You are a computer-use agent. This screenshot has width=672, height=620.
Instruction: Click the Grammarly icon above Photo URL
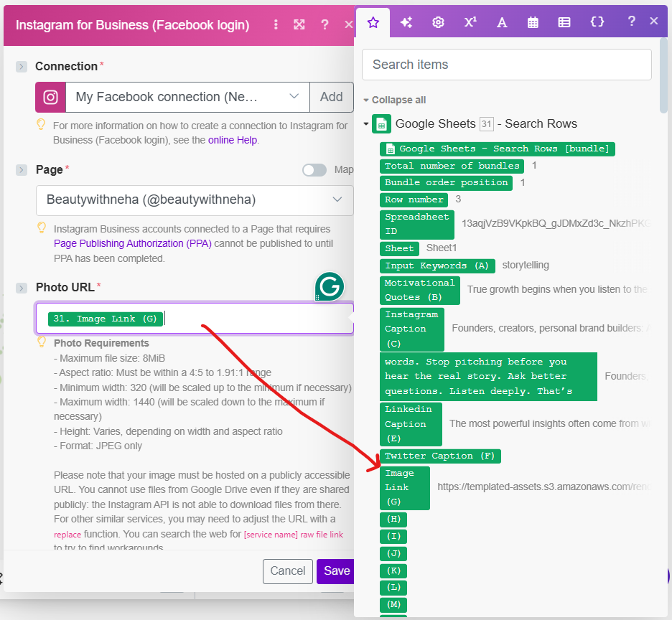(x=330, y=286)
